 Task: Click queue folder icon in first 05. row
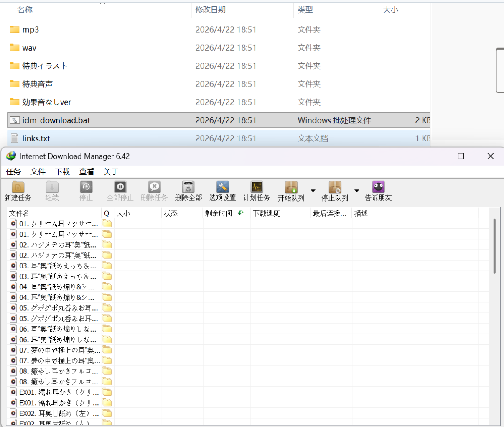point(107,308)
